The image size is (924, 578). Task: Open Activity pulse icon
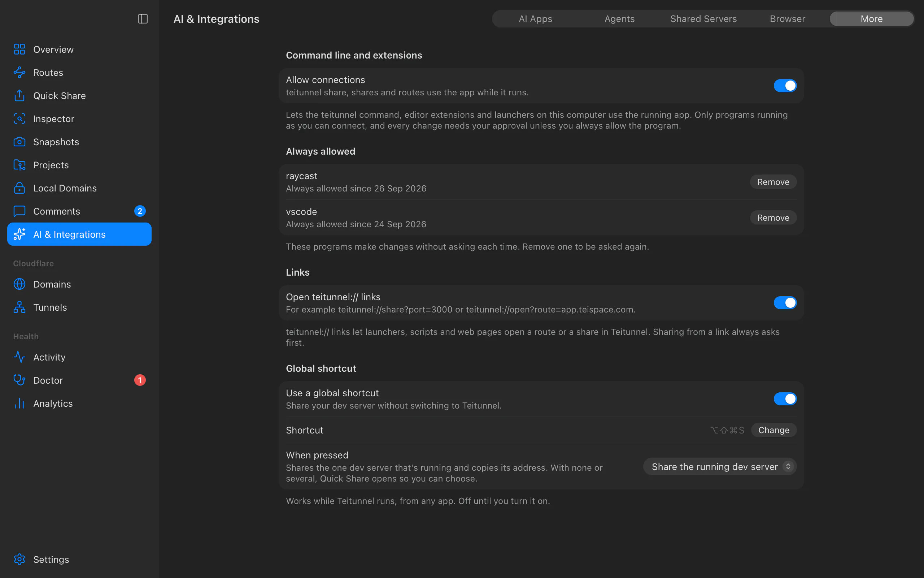click(x=19, y=357)
